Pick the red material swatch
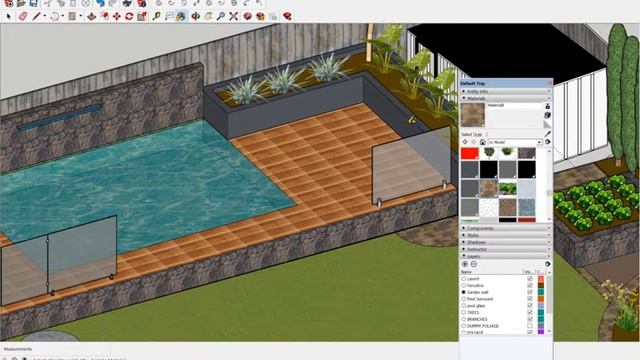 [x=469, y=153]
